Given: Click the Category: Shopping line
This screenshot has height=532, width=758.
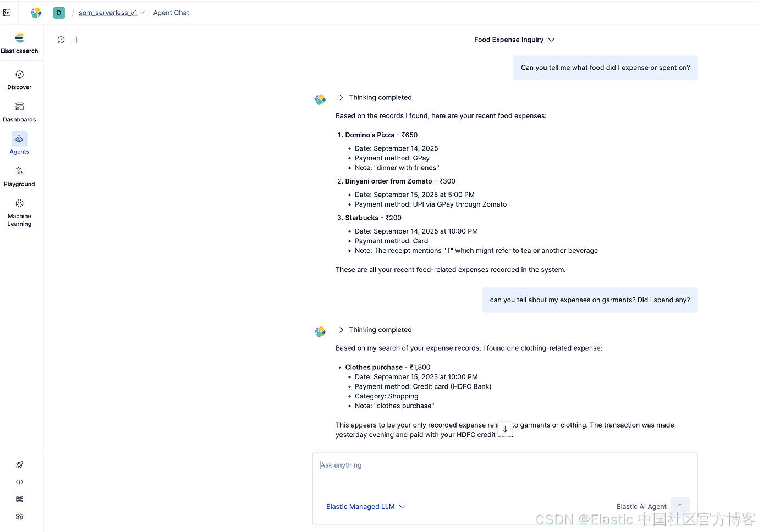Looking at the screenshot, I should tap(387, 396).
